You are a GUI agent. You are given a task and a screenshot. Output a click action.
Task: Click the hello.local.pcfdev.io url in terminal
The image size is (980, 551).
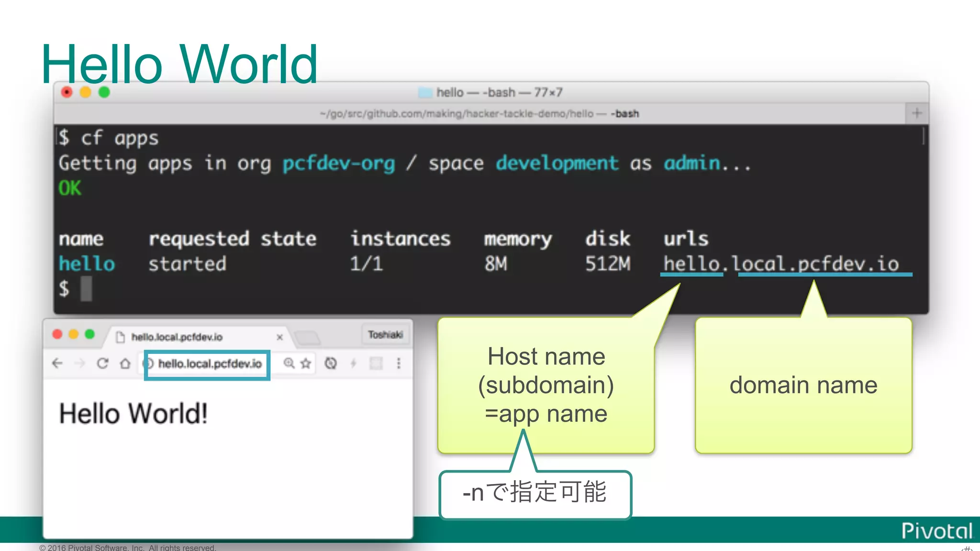pyautogui.click(x=781, y=264)
